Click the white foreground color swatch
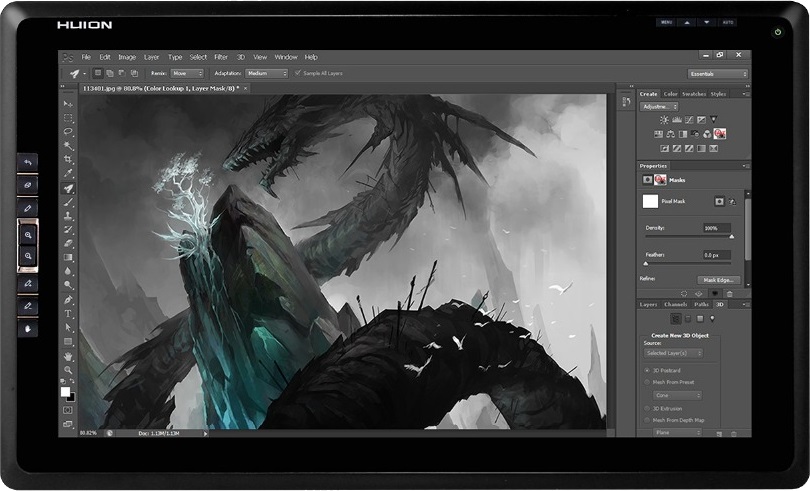This screenshot has width=810, height=491. (65, 392)
